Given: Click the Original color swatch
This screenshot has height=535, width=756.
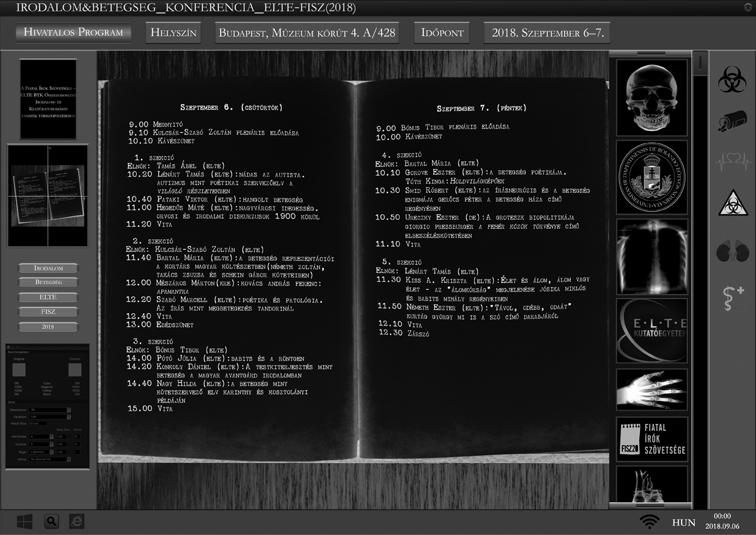Looking at the screenshot, I should point(19,370).
